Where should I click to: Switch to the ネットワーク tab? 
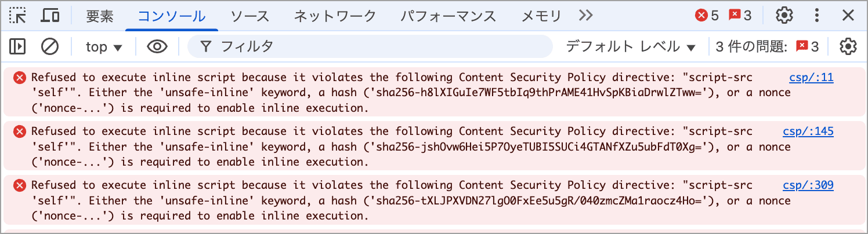tap(335, 16)
